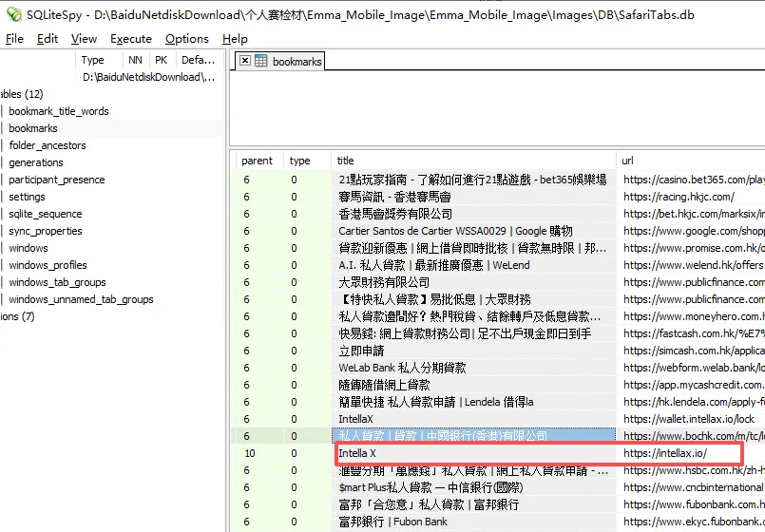Open the Help menu
The width and height of the screenshot is (765, 532).
click(x=235, y=39)
